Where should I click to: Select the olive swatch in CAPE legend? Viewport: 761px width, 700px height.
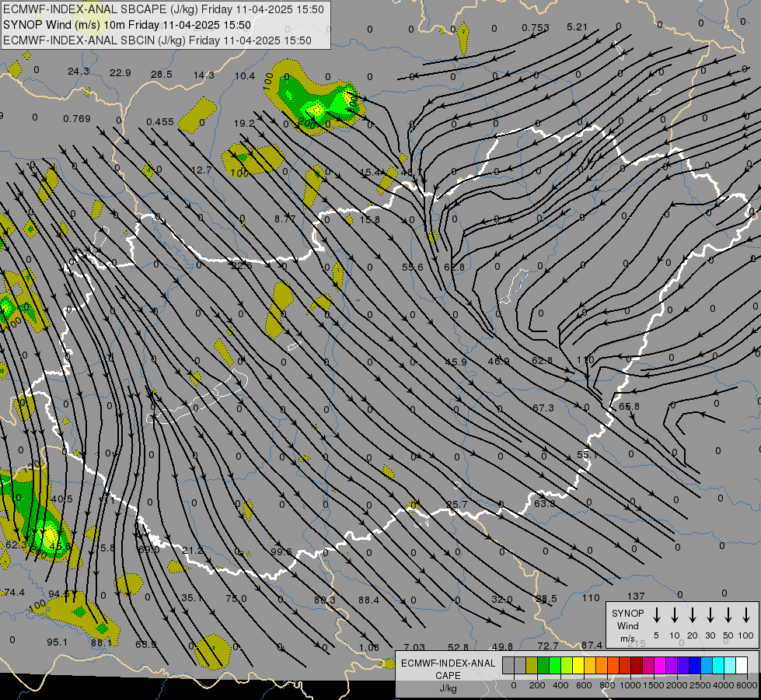tap(532, 665)
